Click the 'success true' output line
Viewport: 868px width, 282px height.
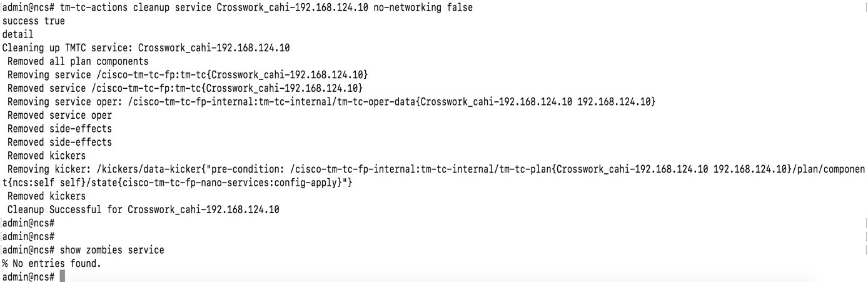[x=33, y=21]
